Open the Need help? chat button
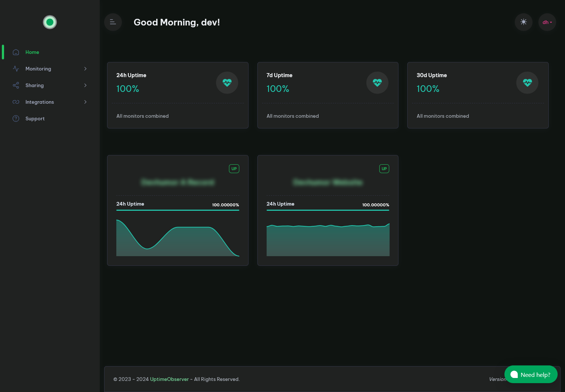 point(531,375)
